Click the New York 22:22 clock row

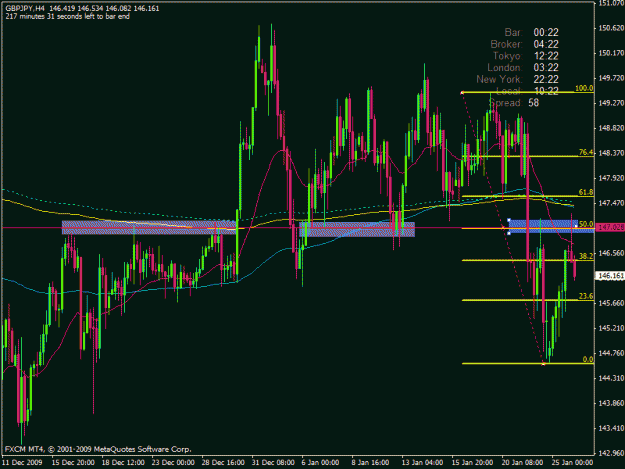pyautogui.click(x=517, y=79)
